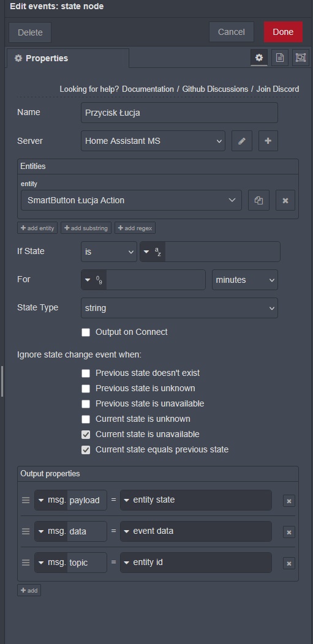This screenshot has width=313, height=644.
Task: Open the node description document icon
Action: point(280,58)
